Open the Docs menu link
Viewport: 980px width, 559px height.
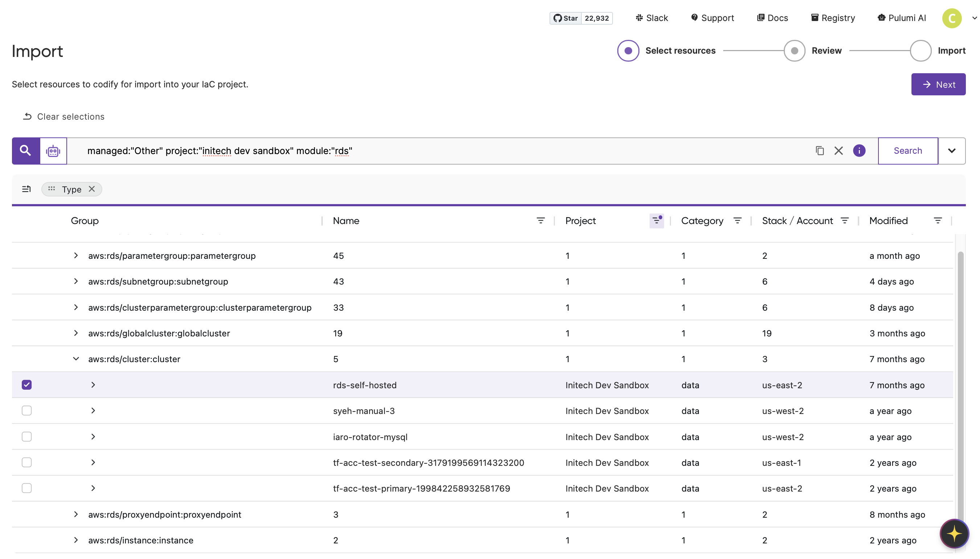[x=772, y=18]
